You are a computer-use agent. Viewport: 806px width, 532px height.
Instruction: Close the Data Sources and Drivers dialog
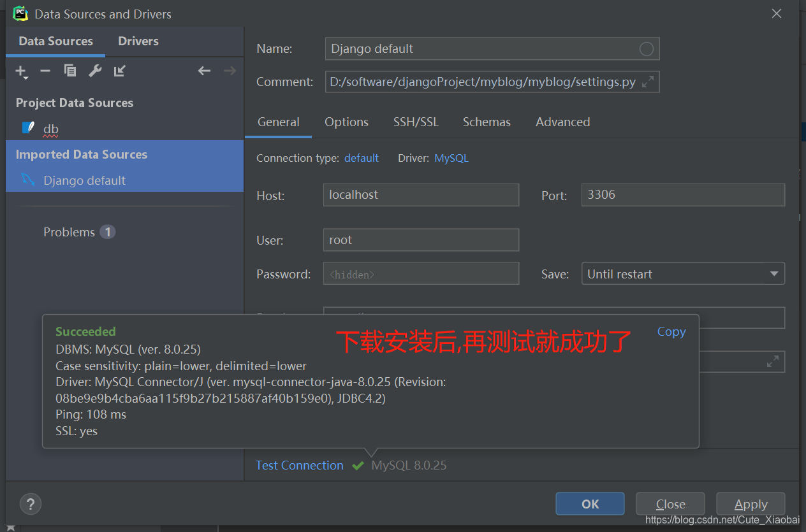776,13
